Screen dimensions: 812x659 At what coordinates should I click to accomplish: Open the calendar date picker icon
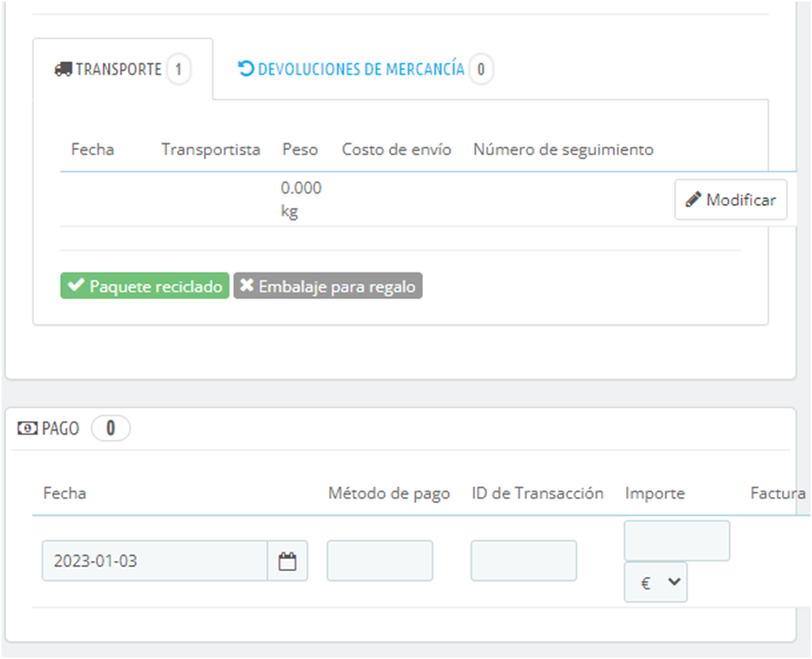287,561
